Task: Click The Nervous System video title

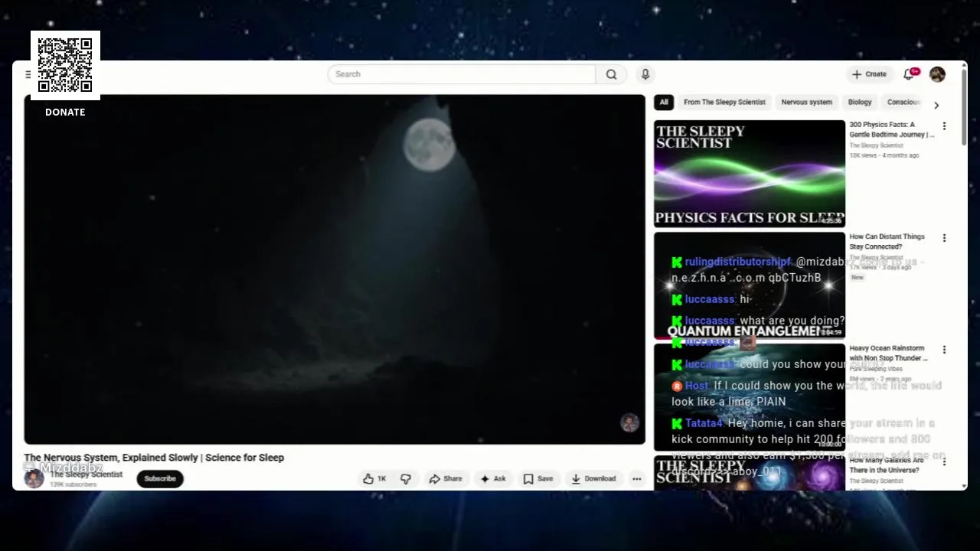Action: pos(154,458)
